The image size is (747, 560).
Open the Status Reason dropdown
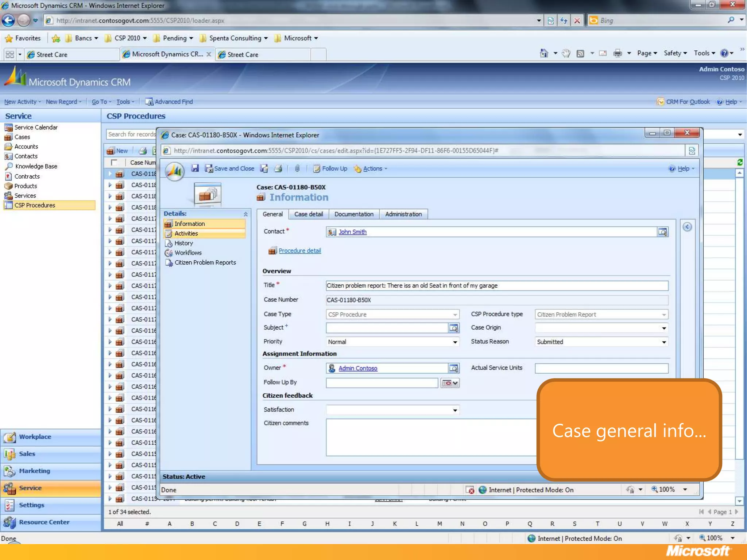pyautogui.click(x=664, y=342)
